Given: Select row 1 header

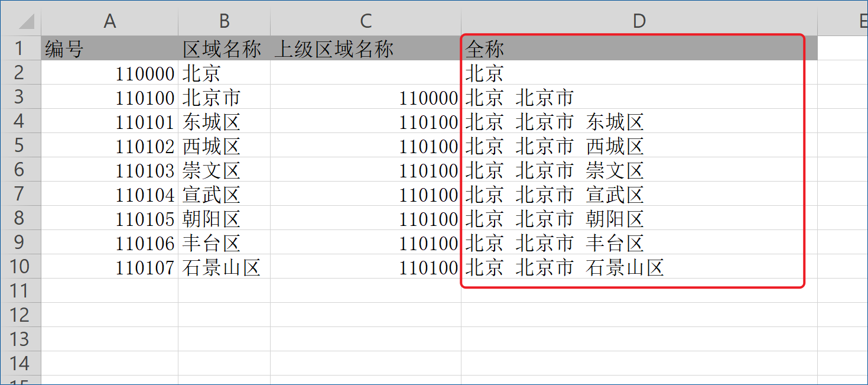Looking at the screenshot, I should coord(20,48).
